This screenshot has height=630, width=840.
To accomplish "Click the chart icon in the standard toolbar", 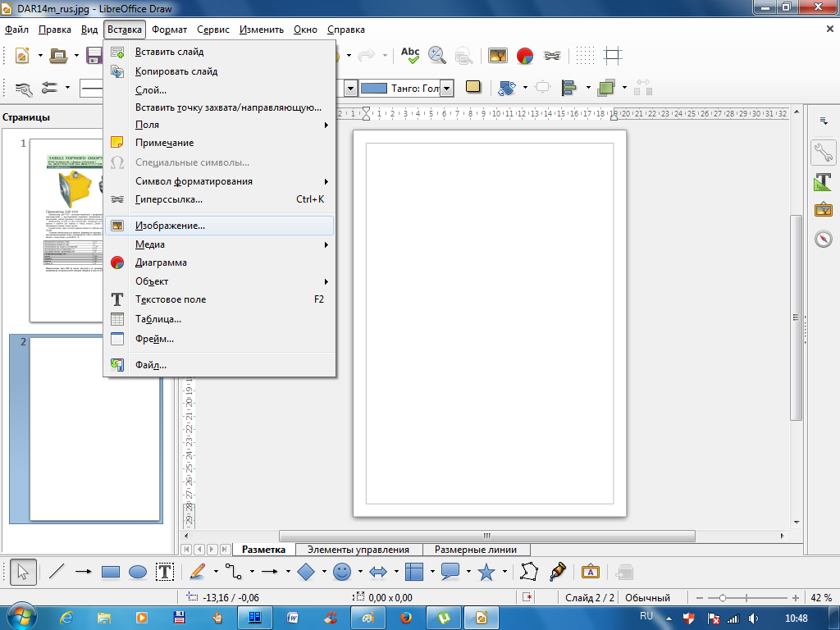I will pyautogui.click(x=525, y=55).
